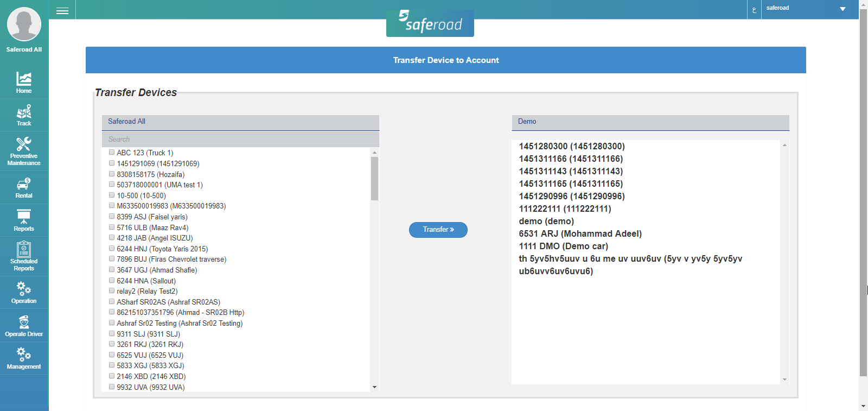Select 1111 DMO (Demo car) entry
Viewport: 868px width, 411px height.
(563, 246)
